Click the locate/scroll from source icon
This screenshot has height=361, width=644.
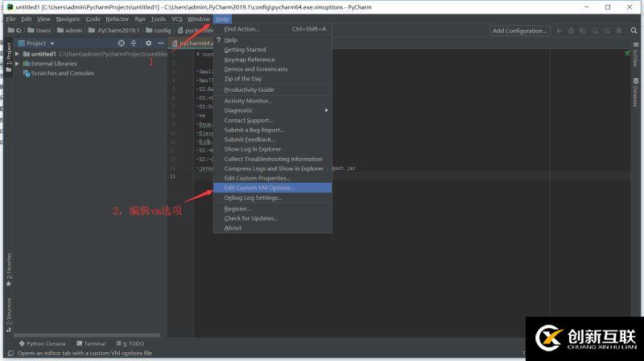pos(122,43)
